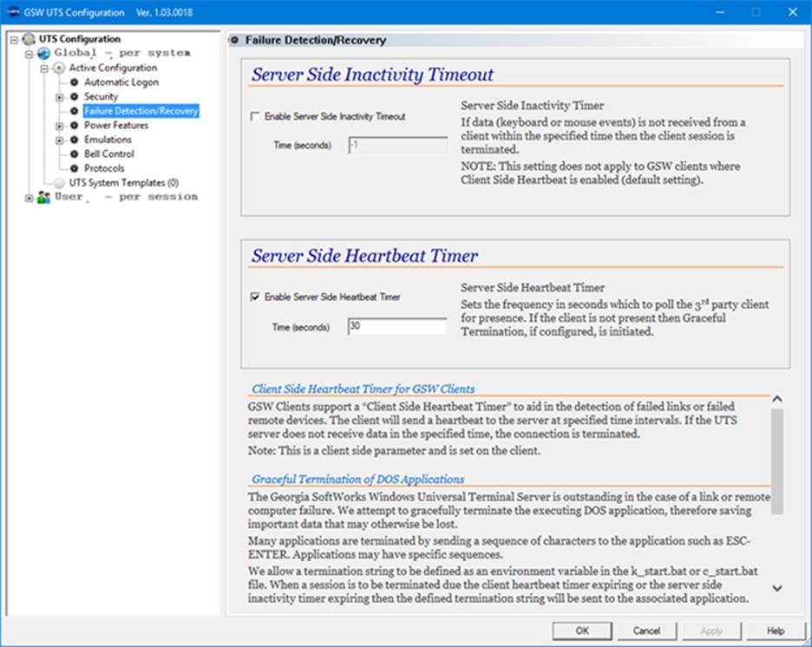Click the GSW app icon in title bar
Image resolution: width=812 pixels, height=647 pixels.
pos(13,12)
